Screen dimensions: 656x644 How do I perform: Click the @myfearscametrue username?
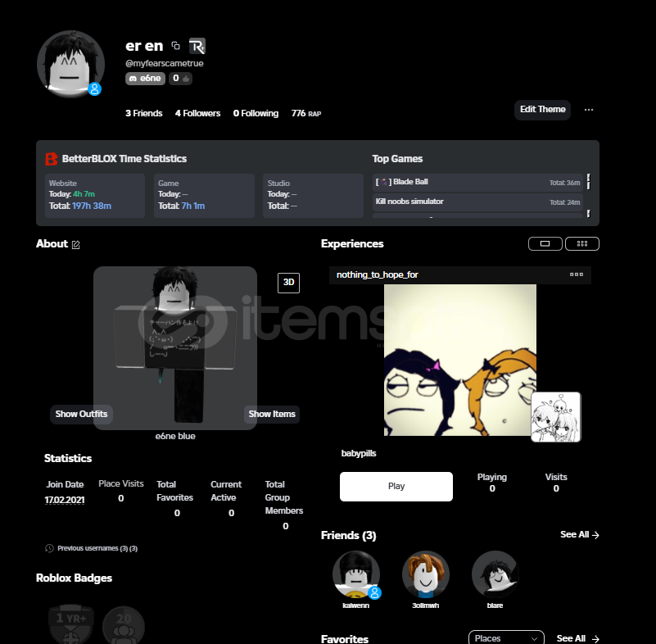[165, 64]
